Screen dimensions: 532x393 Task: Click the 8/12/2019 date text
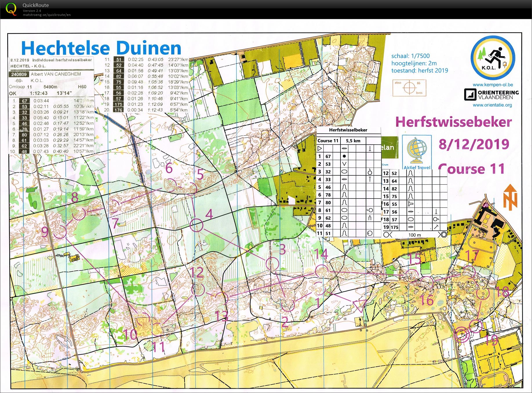474,144
